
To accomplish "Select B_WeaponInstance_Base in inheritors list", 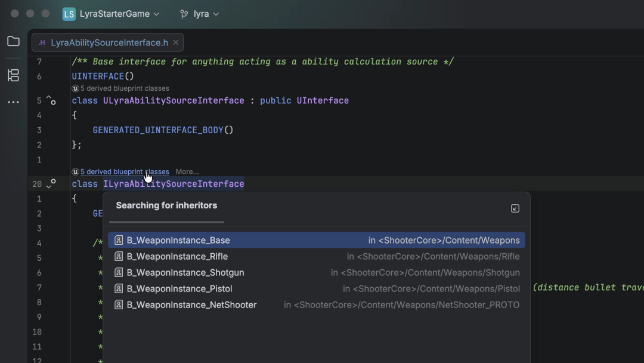I will tap(317, 240).
